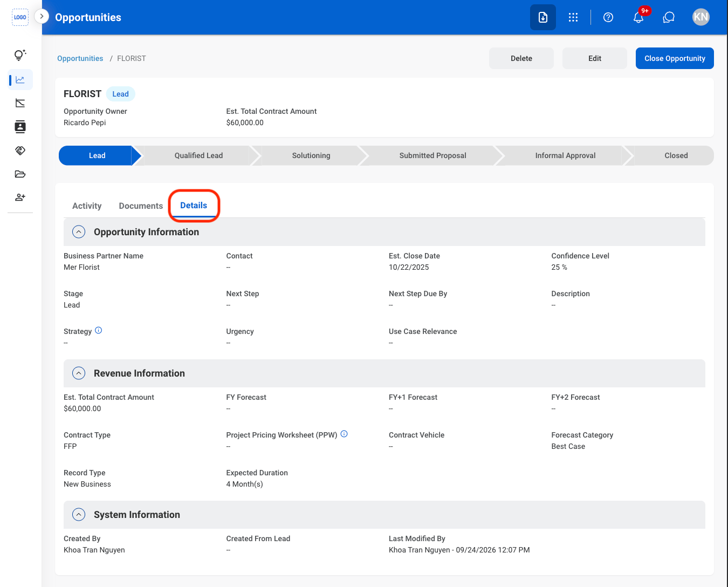Open the help question mark icon
The image size is (728, 587).
[x=608, y=17]
